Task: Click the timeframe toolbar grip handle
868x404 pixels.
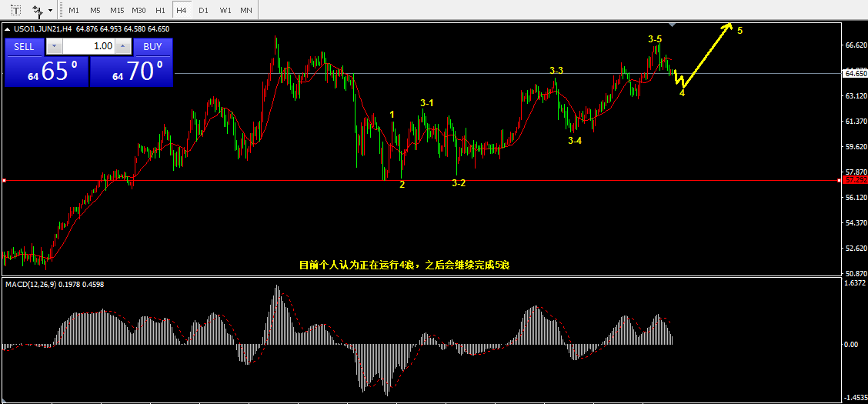Action: pos(60,10)
